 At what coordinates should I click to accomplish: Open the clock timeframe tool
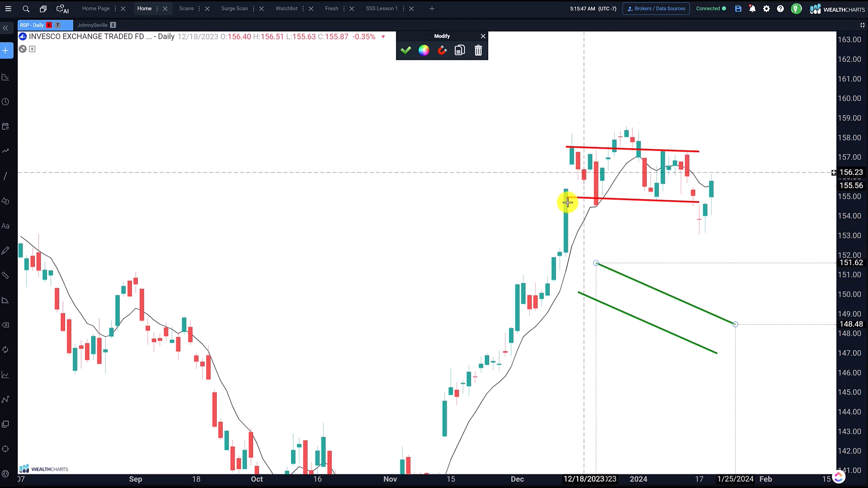[x=5, y=102]
